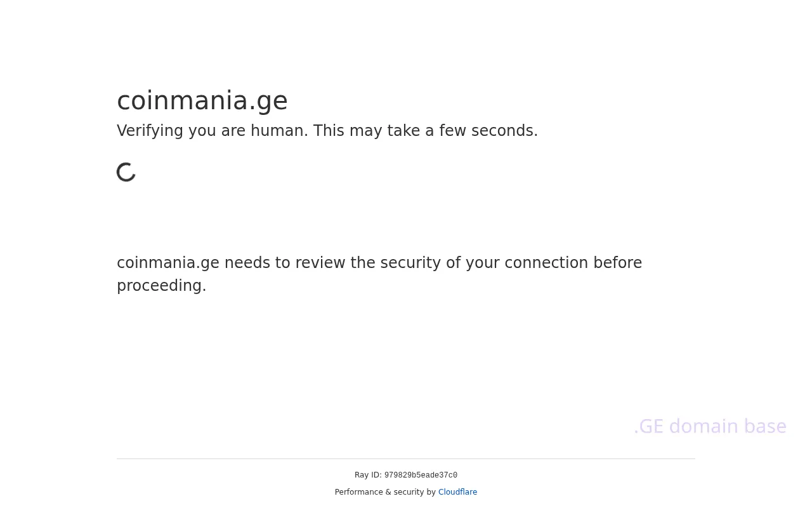Click the "Ray ID:" label
Screen dimensions: 812x508
(368, 475)
